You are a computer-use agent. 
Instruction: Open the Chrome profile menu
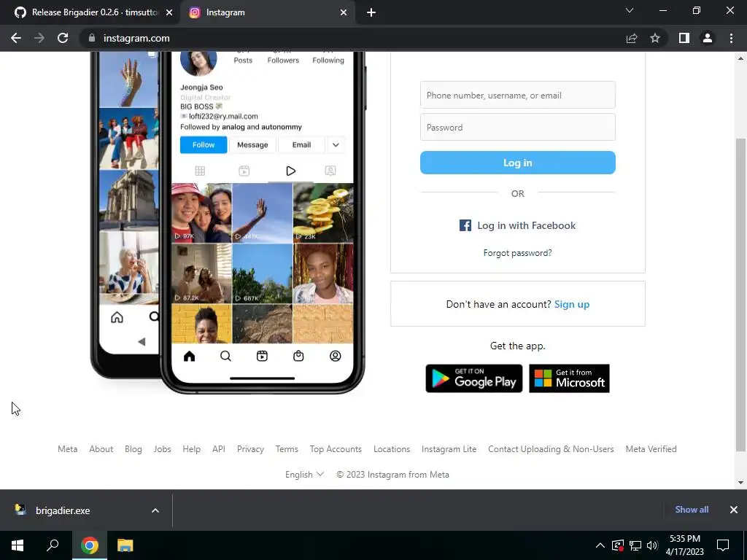click(708, 38)
